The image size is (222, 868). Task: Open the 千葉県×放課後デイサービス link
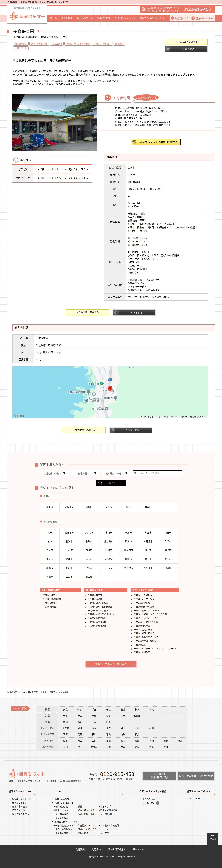tap(101, 614)
